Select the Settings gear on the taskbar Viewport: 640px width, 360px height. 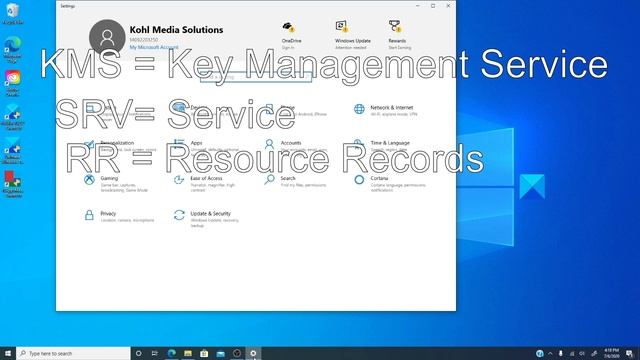click(253, 353)
